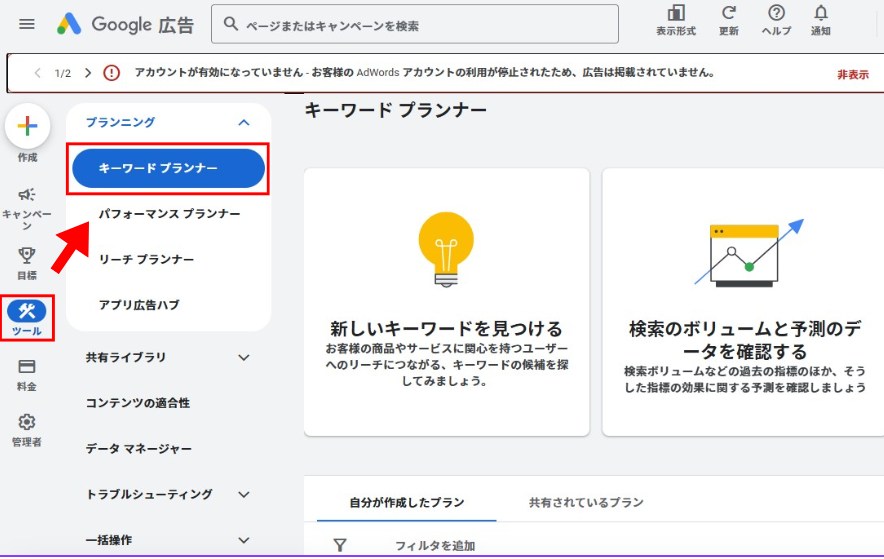Open 目標 trophy icon in sidebar
Viewport: 884px width, 559px height.
[27, 256]
